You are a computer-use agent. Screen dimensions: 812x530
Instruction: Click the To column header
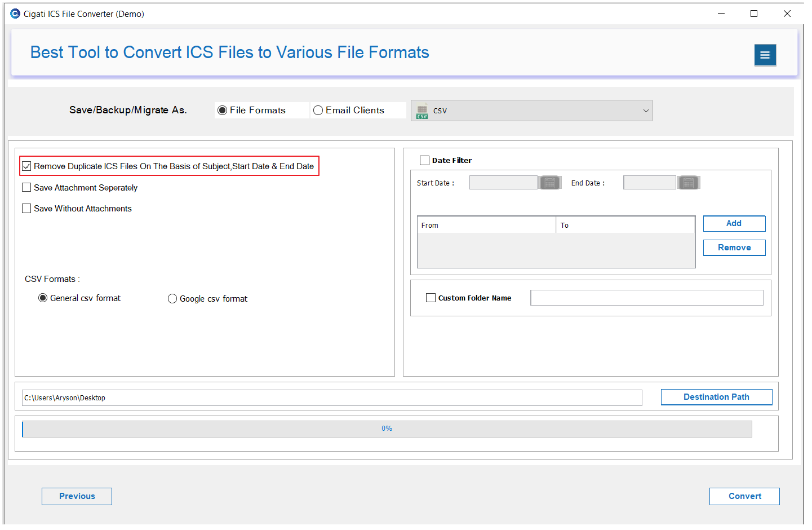click(x=625, y=225)
